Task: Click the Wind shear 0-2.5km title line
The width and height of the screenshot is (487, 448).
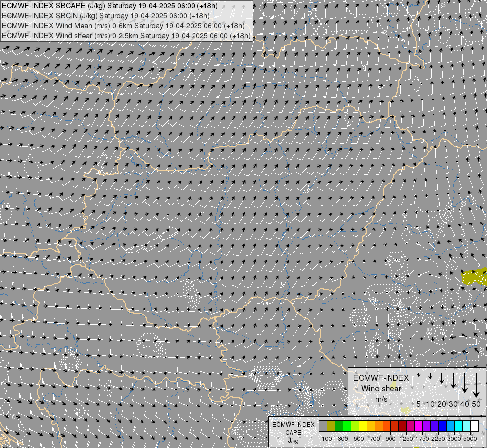Action: click(126, 36)
